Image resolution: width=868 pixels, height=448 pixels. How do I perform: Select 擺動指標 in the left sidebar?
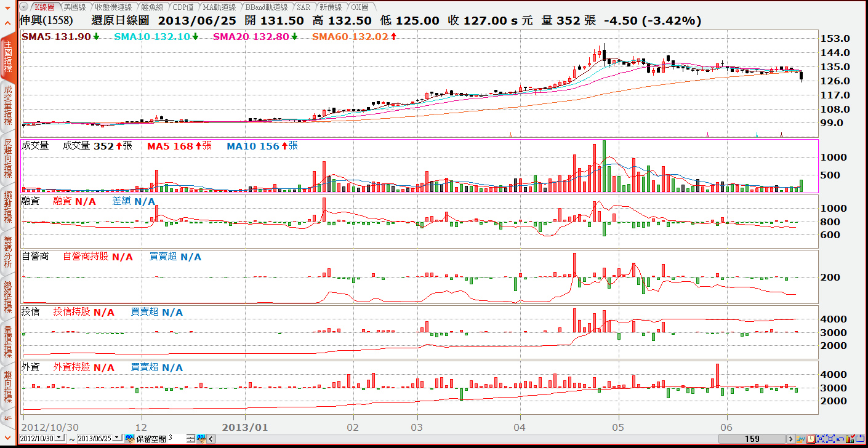[x=7, y=206]
